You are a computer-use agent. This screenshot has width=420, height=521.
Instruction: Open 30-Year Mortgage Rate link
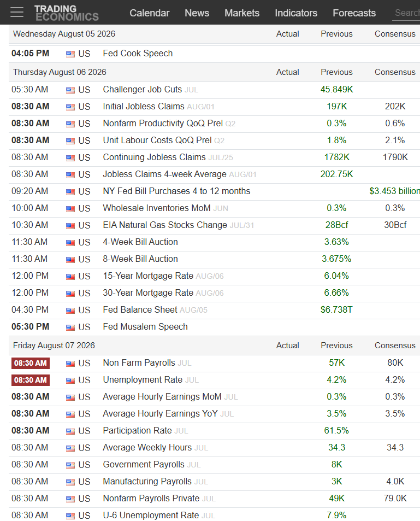point(148,292)
